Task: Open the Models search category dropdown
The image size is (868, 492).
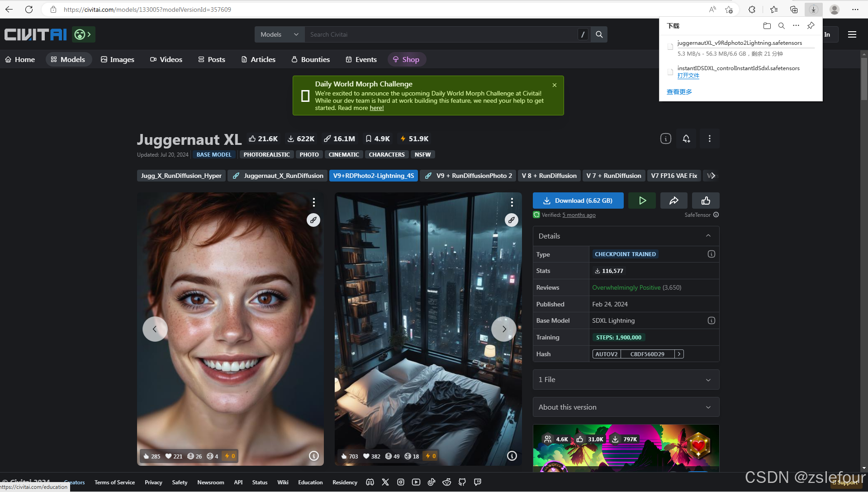Action: [x=280, y=34]
